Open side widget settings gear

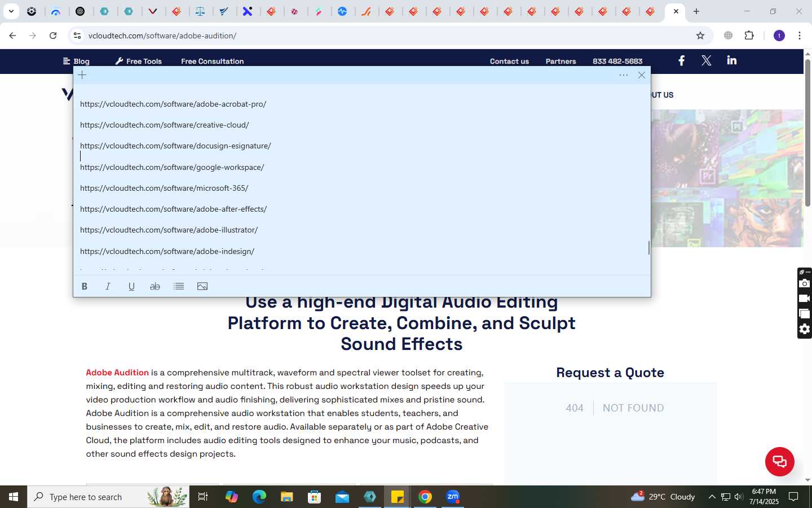805,329
